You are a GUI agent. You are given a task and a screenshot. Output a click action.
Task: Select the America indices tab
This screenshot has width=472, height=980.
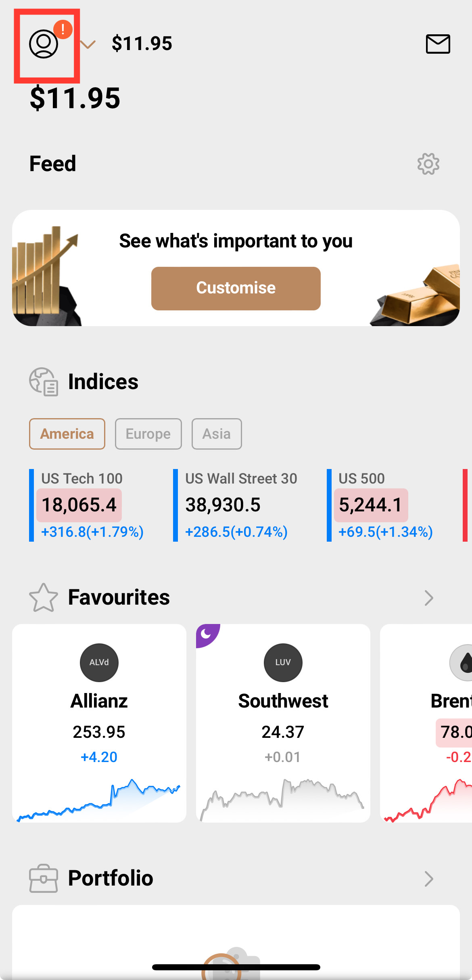67,434
